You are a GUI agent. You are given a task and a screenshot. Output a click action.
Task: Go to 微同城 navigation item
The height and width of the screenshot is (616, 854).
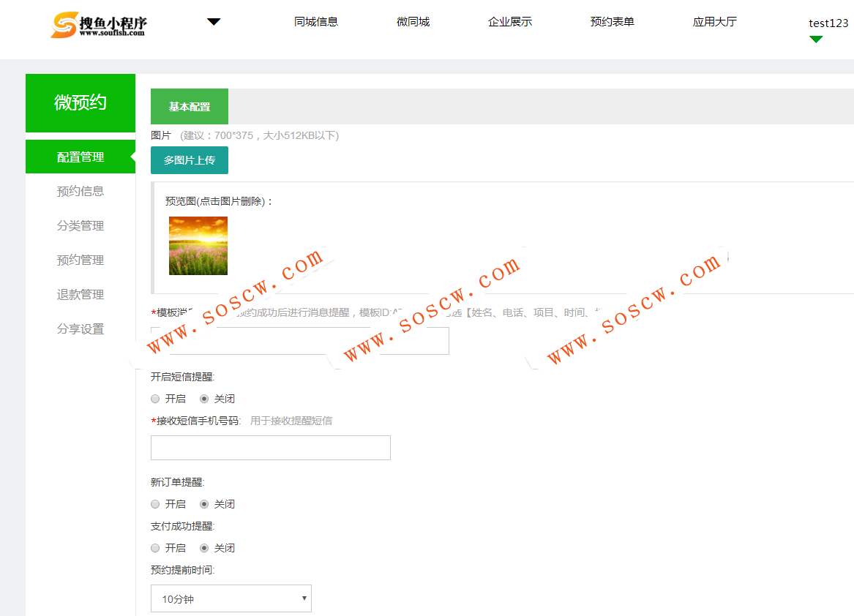413,22
